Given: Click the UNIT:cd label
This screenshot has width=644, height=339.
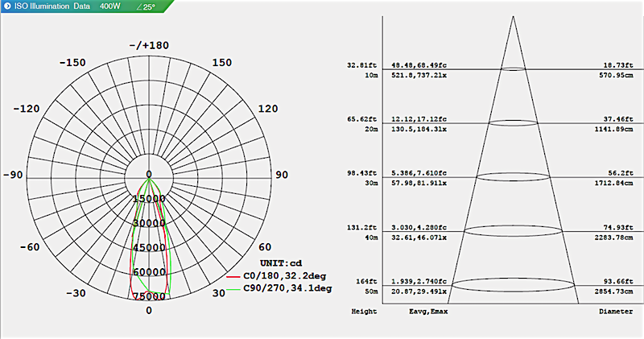Looking at the screenshot, I should (281, 263).
